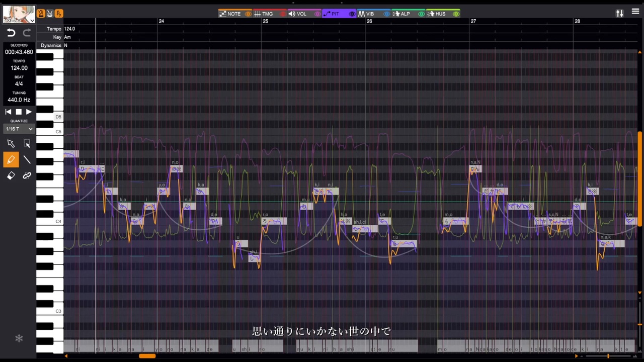Click the undo arrow
Image resolution: width=644 pixels, height=362 pixels.
click(11, 33)
